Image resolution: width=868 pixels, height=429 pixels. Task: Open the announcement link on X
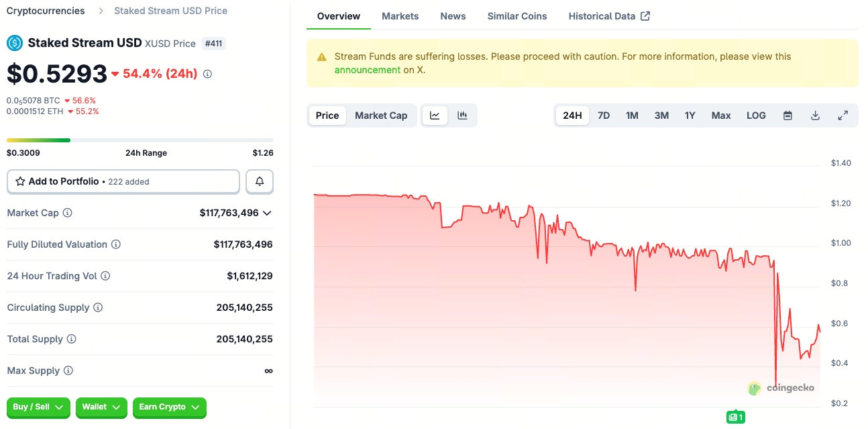click(368, 69)
